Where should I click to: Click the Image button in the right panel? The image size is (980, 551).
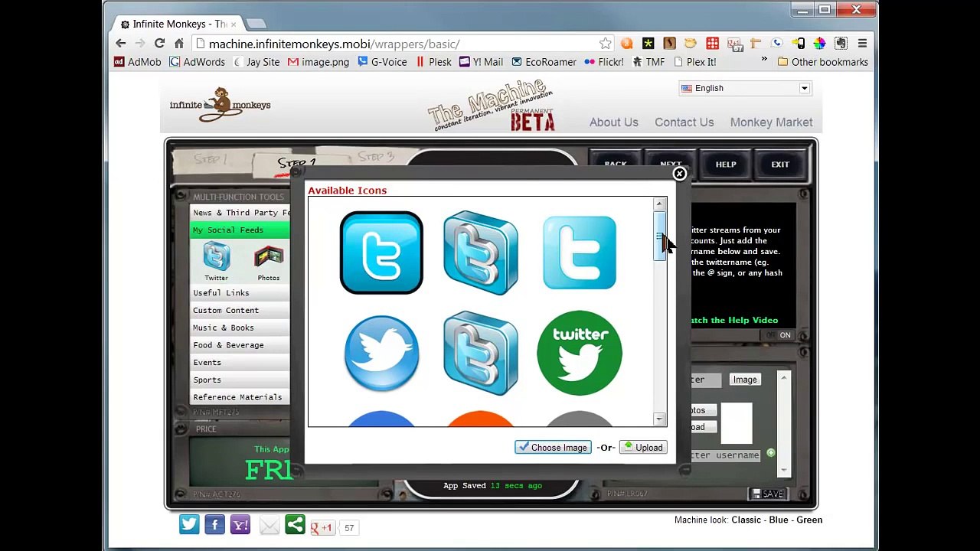click(x=745, y=380)
